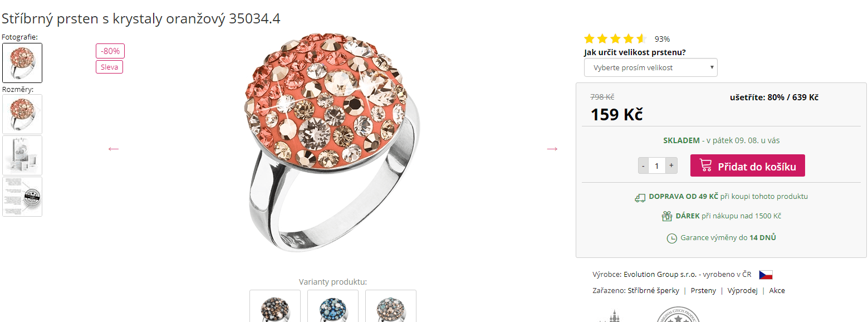This screenshot has width=868, height=322.
Task: Add the ring to cart
Action: coord(747,165)
